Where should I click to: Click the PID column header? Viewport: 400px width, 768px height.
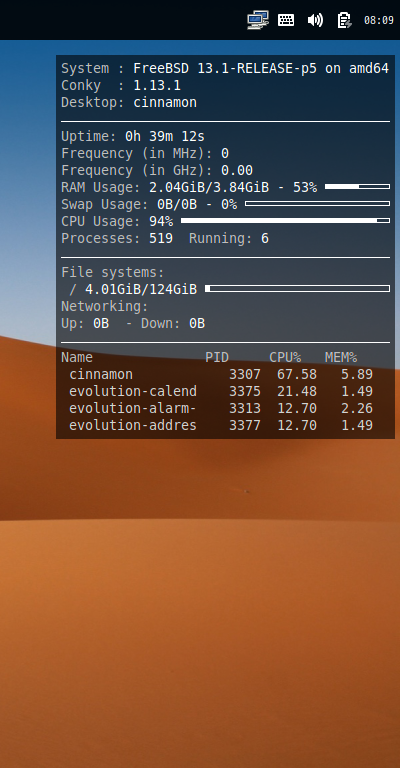217,358
